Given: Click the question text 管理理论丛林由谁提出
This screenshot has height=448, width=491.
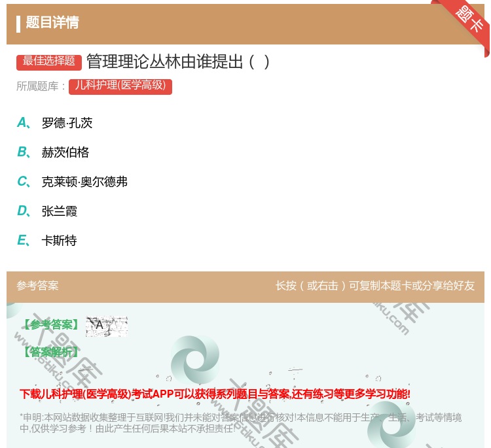Looking at the screenshot, I should click(177, 61).
